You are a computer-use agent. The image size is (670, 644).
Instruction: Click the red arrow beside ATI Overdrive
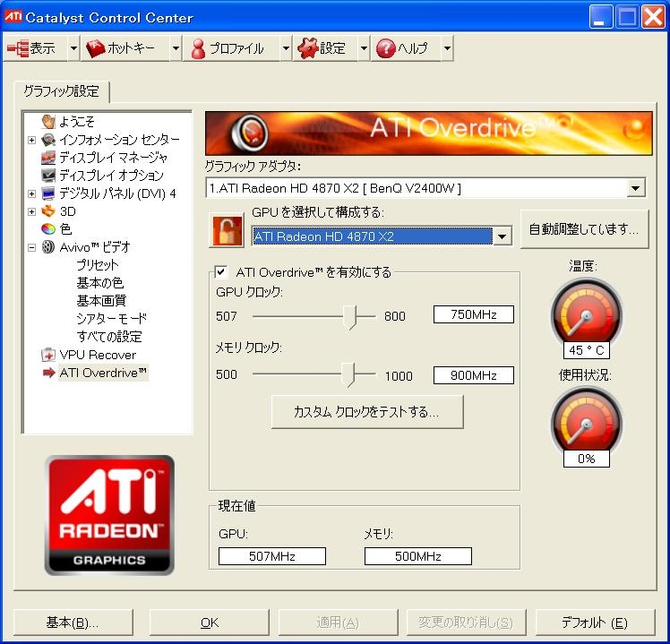(x=49, y=373)
